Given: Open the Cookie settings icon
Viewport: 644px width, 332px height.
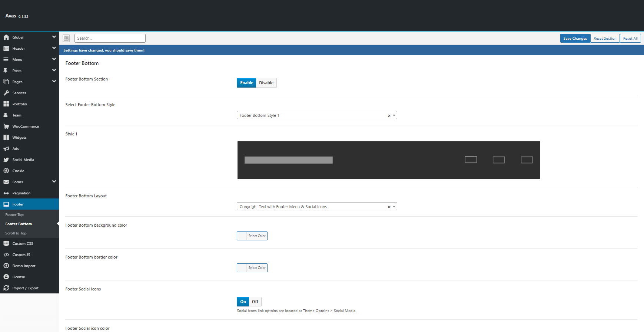Looking at the screenshot, I should click(6, 171).
